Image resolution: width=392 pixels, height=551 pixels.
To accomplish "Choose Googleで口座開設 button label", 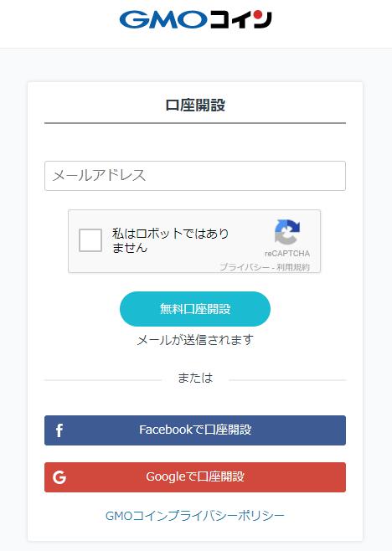I will tap(195, 476).
